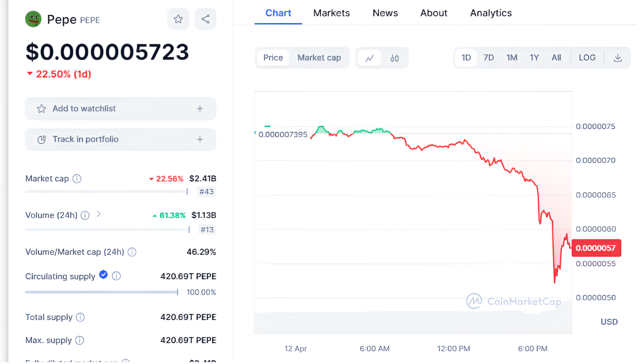This screenshot has width=640, height=364.
Task: Select the 1Y time range button
Action: [x=534, y=58]
